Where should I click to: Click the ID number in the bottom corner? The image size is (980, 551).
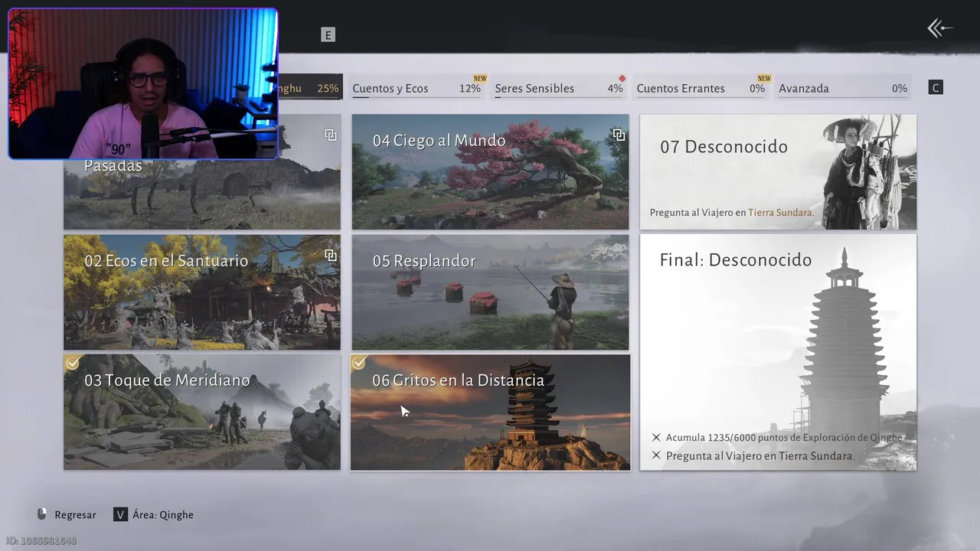41,541
